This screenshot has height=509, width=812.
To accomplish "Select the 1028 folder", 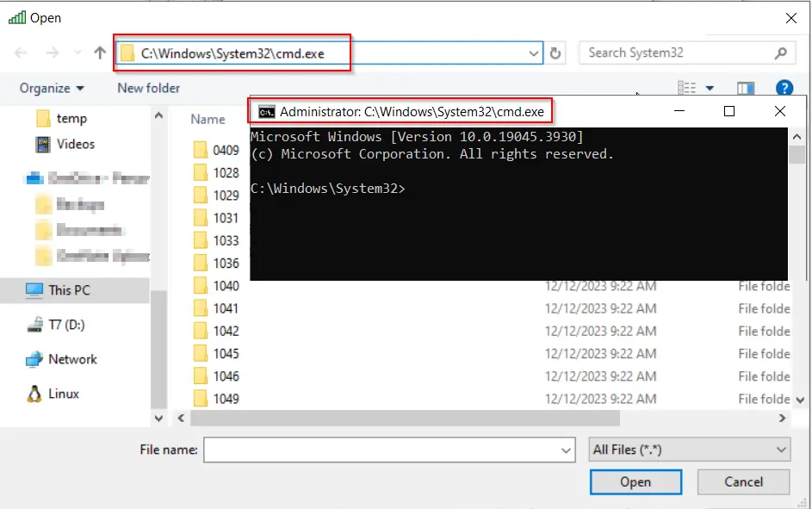I will click(226, 173).
